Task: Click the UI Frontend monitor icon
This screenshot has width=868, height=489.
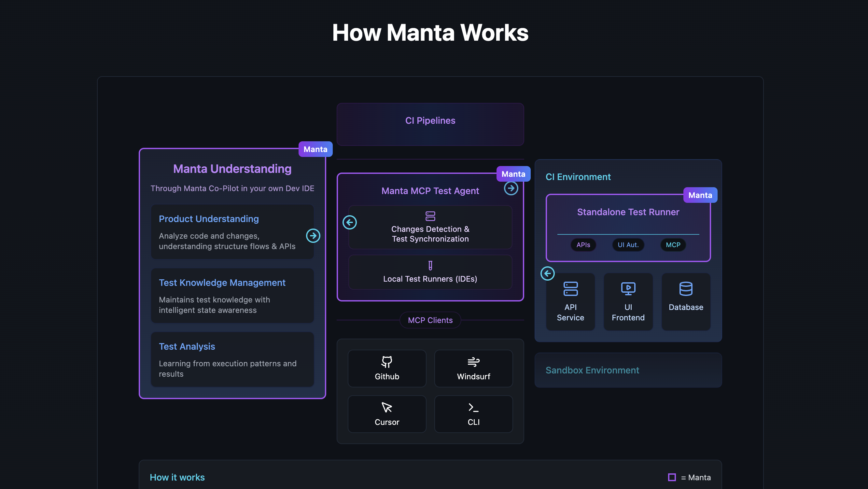Action: tap(628, 288)
